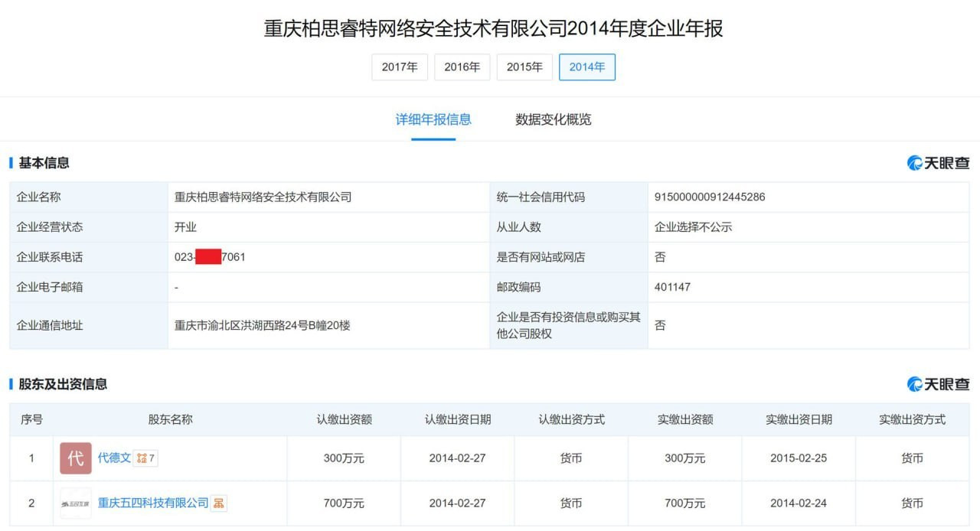Click the 重庆五四科技有限公司 company logo thumbnail
Screen dimensions: 980x531
click(76, 503)
